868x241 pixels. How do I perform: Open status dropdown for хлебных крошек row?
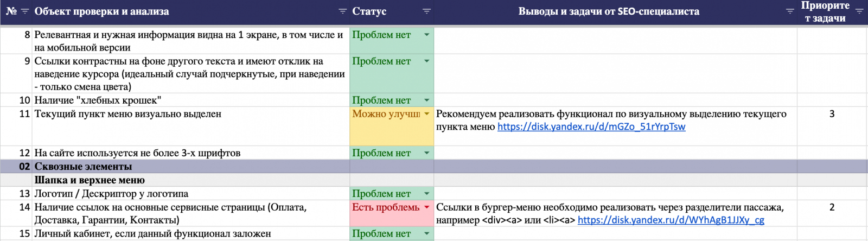coord(426,100)
